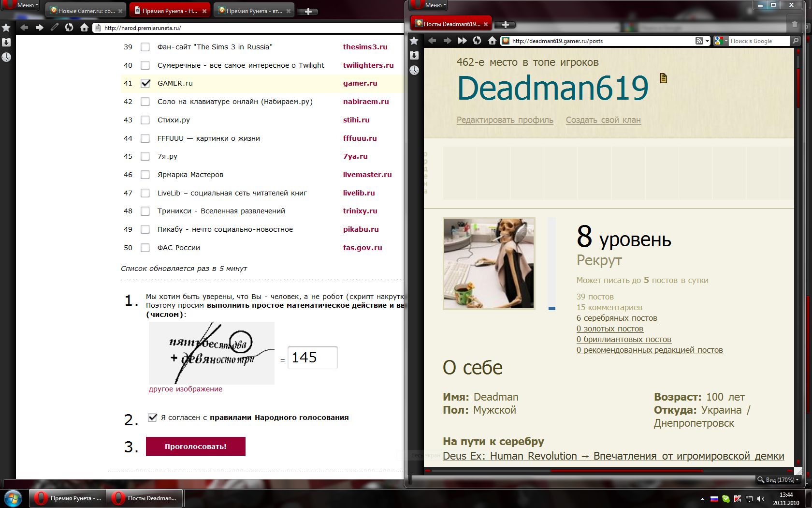Open the Deus Ex: Human Revolution post link
The height and width of the screenshot is (508, 812).
click(613, 456)
